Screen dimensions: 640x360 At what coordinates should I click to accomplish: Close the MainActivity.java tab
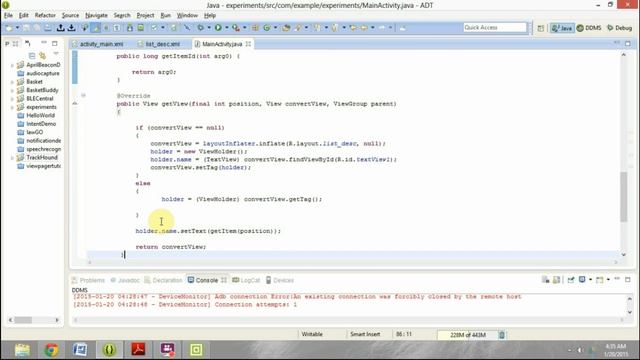[248, 44]
